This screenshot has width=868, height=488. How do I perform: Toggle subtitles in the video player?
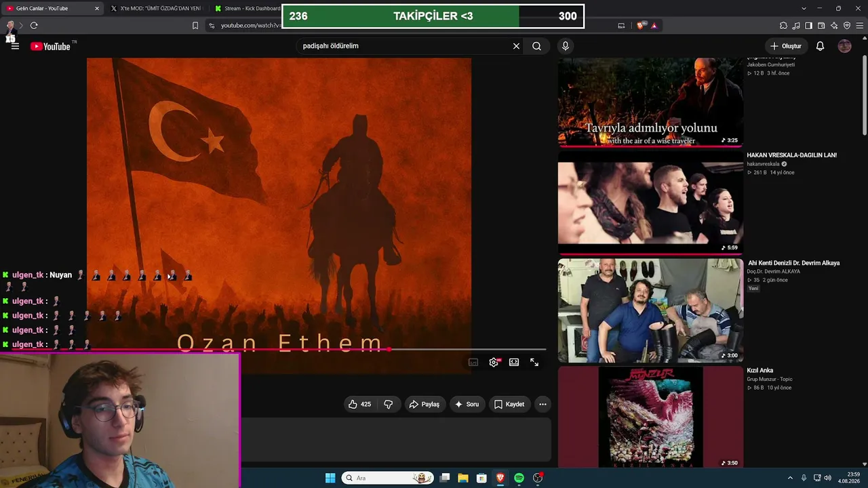click(473, 362)
